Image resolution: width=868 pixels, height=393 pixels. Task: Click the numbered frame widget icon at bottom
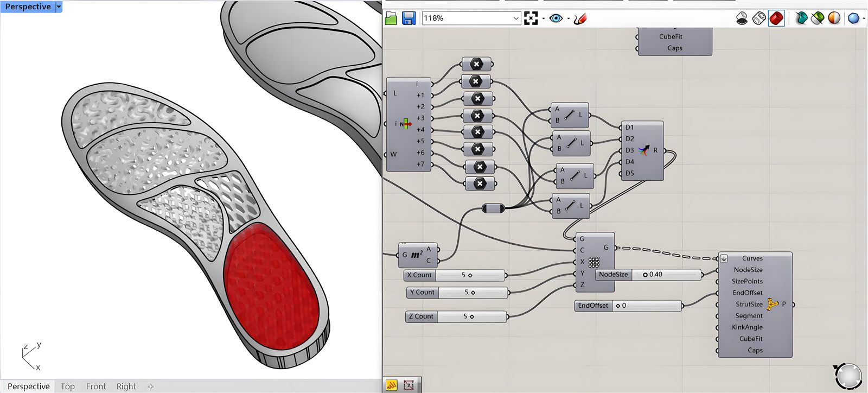pyautogui.click(x=409, y=385)
